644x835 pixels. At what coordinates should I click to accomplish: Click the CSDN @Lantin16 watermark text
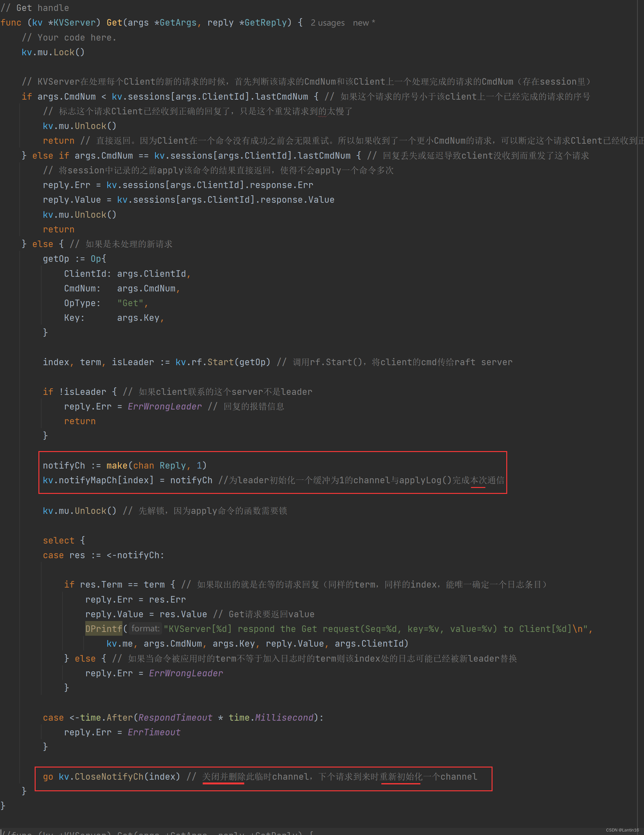[622, 830]
